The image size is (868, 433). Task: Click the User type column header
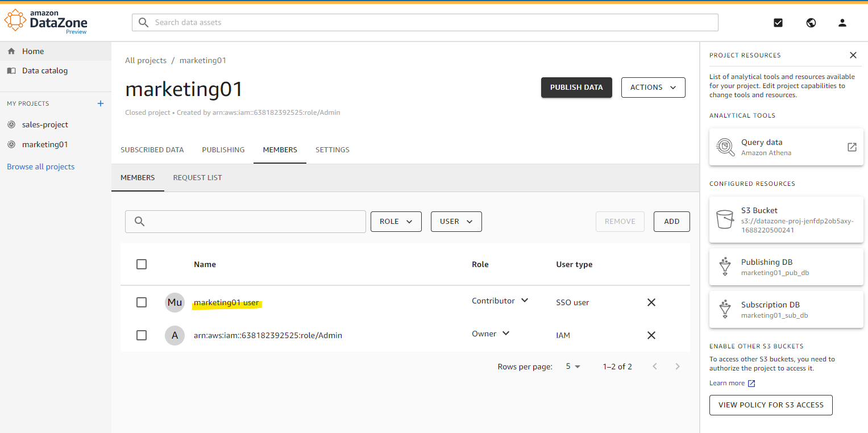(574, 264)
